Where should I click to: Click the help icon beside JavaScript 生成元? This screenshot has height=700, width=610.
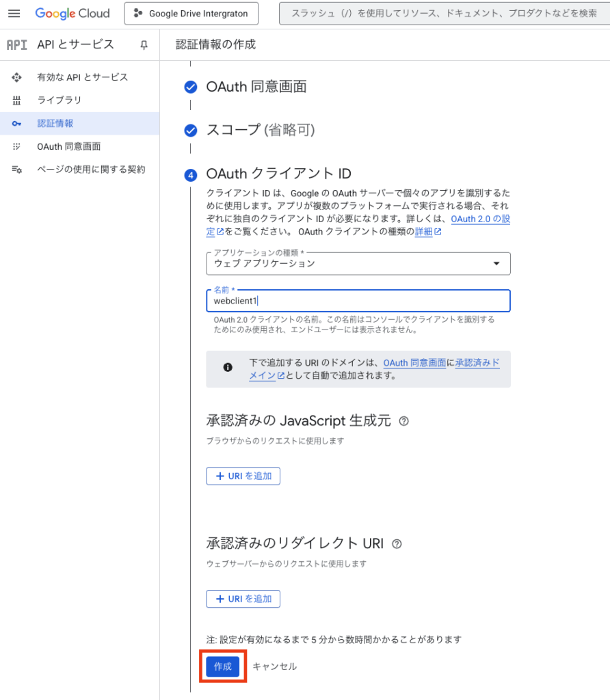[x=403, y=421]
